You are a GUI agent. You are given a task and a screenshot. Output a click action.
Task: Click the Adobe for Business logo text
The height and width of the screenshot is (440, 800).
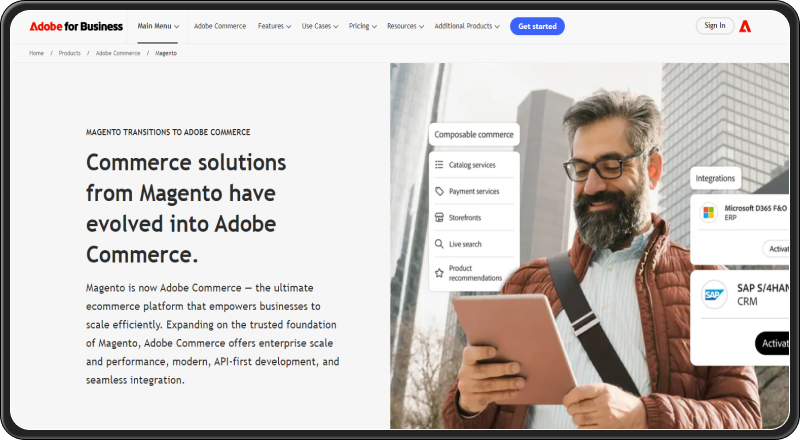[x=76, y=26]
